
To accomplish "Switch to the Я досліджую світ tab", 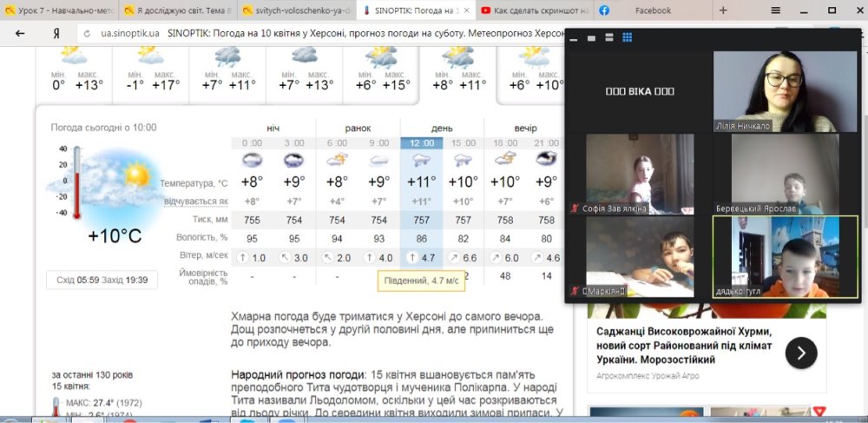I will pos(177,10).
